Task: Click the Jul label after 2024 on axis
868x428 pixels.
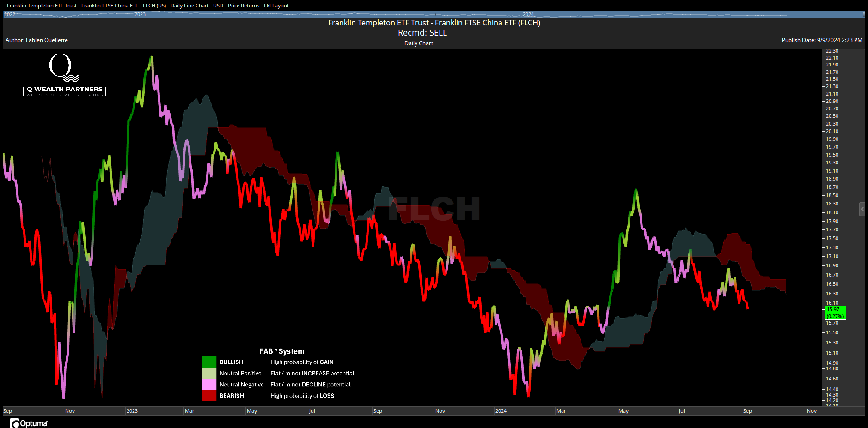Action: click(682, 411)
